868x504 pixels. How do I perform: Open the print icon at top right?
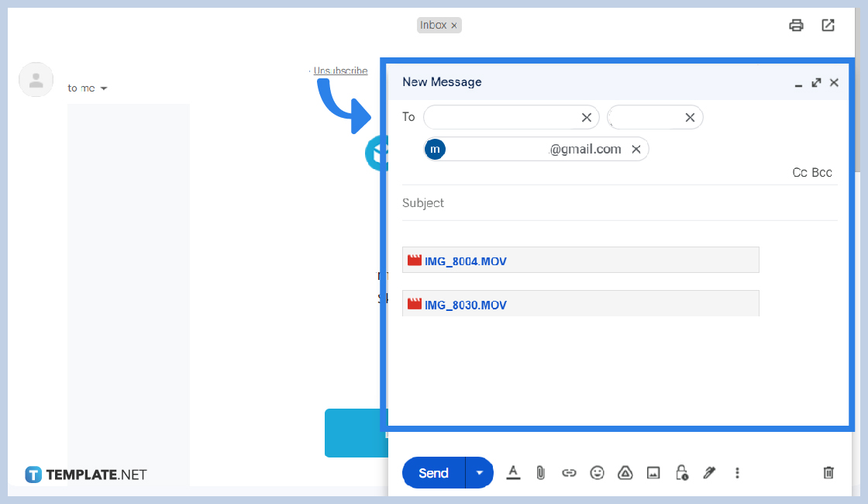click(796, 25)
